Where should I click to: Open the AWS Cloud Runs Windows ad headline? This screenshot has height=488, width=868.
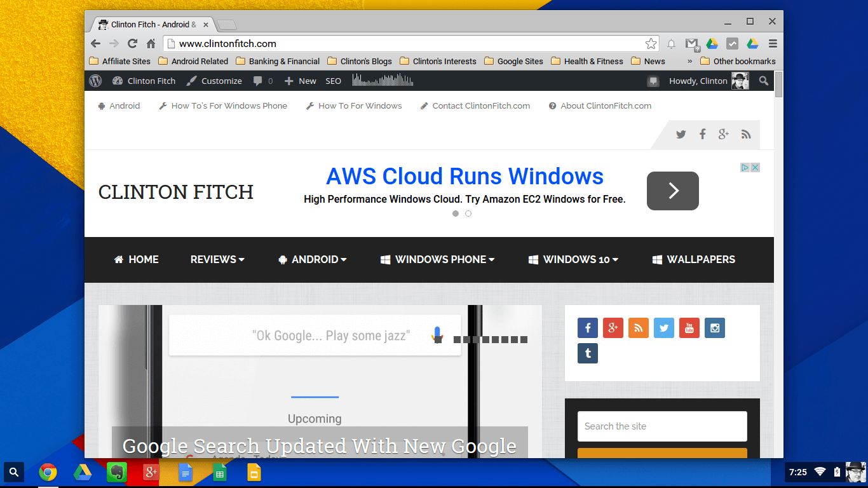tap(465, 176)
